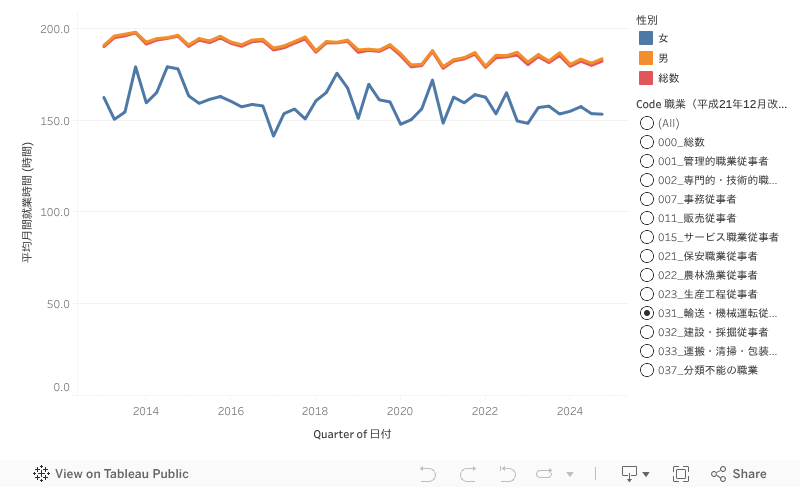
Task: Select the (All) radio option
Action: tap(647, 122)
